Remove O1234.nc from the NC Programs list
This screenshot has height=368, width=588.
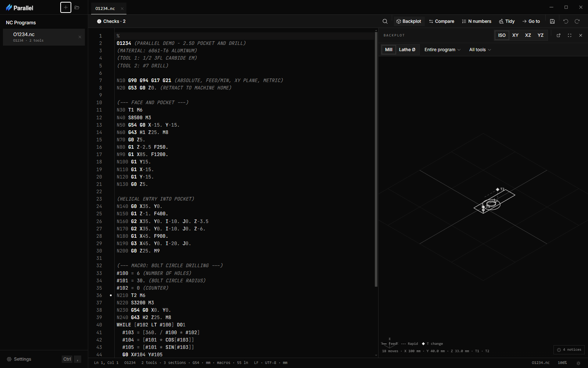coord(80,37)
